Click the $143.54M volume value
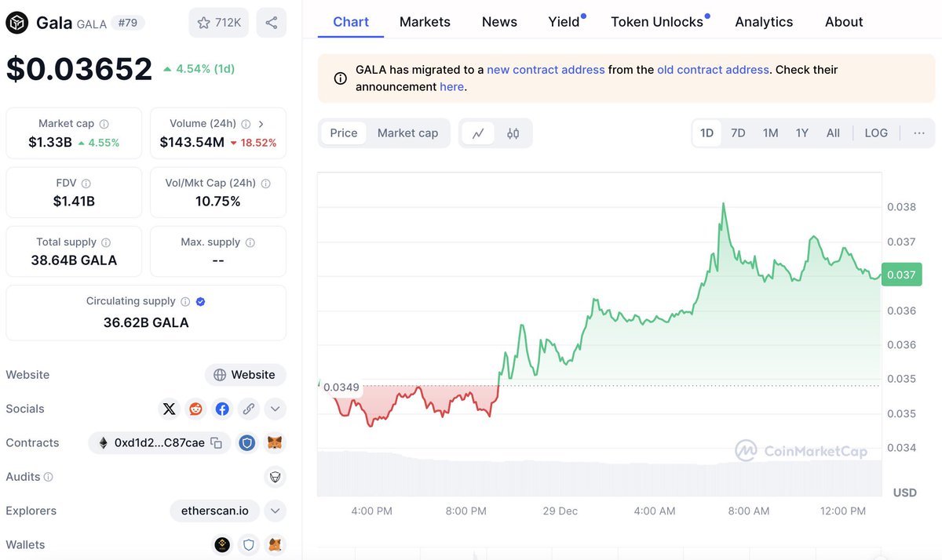Viewport: 942px width, 560px height. click(192, 143)
